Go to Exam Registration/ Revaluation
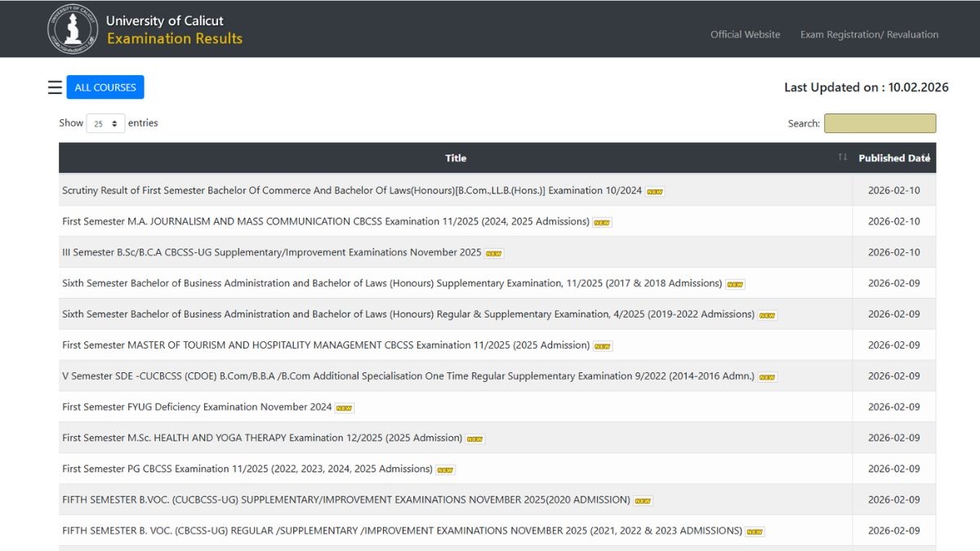The width and height of the screenshot is (980, 551). (x=869, y=34)
